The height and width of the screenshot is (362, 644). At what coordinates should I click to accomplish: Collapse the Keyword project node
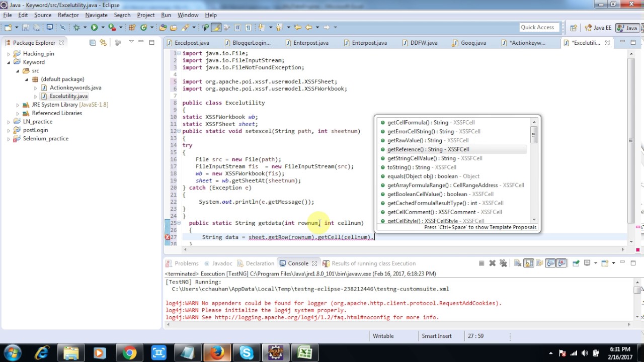tap(9, 62)
